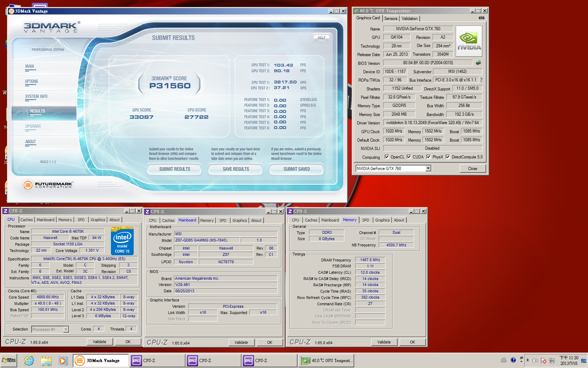Toggle the DirectCompute 5.0 checkbox
This screenshot has height=368, width=588.
[447, 157]
